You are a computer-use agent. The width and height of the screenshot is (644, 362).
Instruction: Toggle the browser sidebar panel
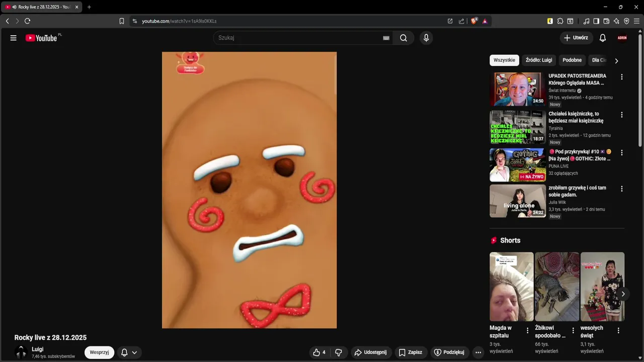[x=596, y=21]
